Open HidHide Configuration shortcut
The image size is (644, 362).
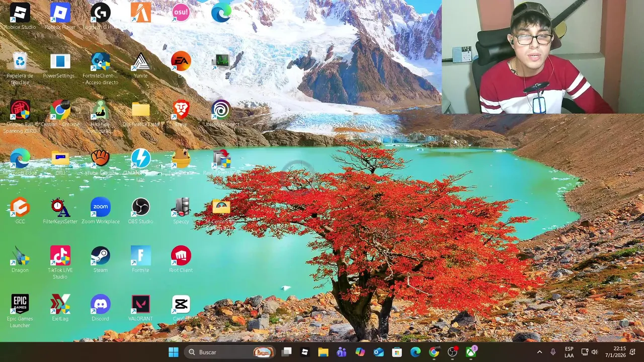coord(100,111)
